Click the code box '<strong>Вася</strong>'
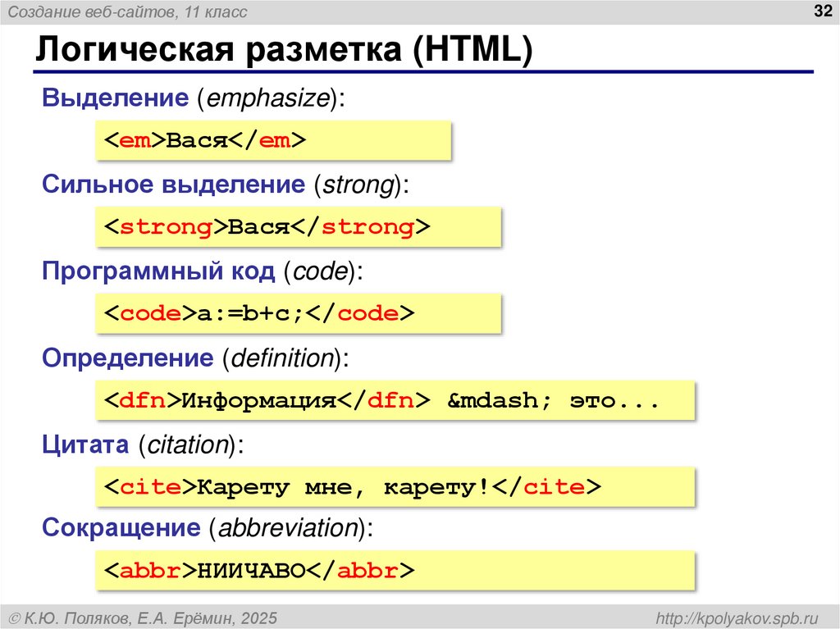840x629 pixels. tap(299, 227)
